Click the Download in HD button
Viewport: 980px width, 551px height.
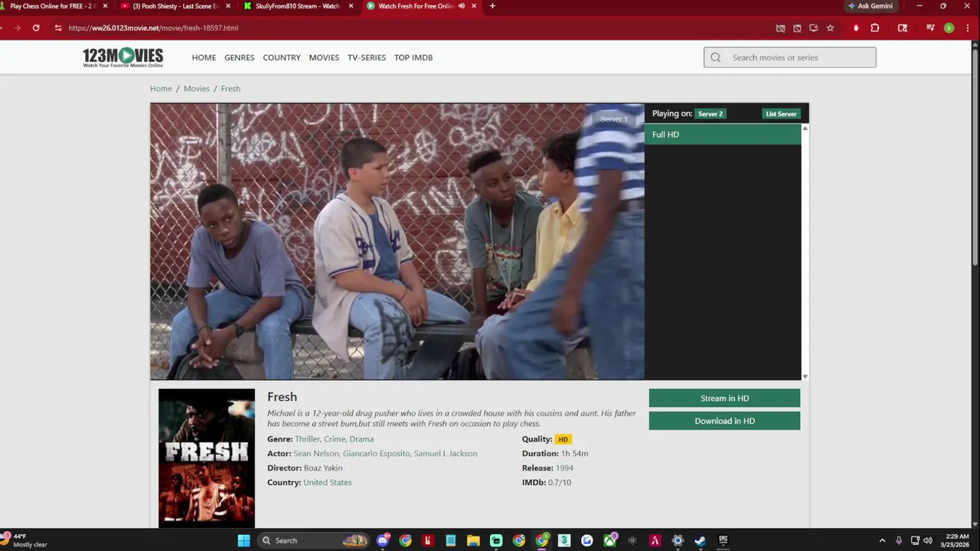click(x=724, y=421)
